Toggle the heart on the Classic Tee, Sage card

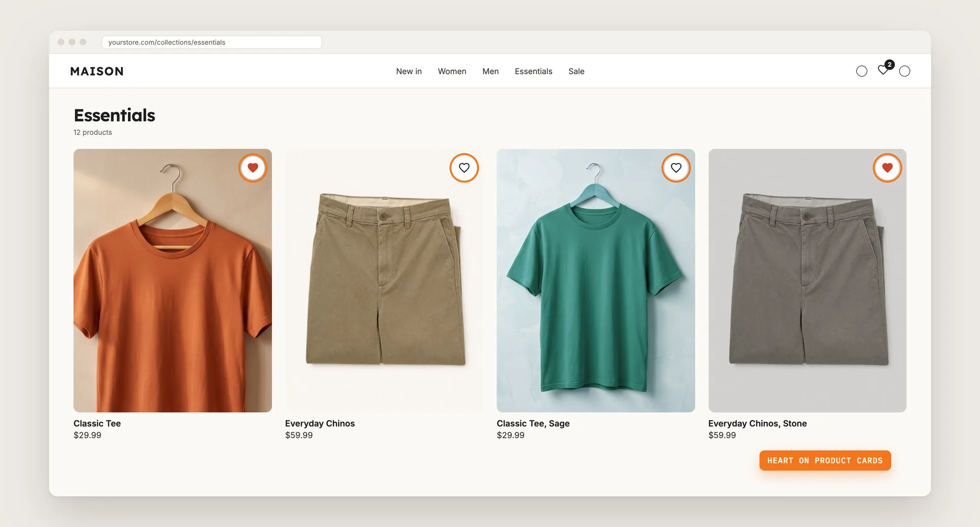tap(676, 168)
